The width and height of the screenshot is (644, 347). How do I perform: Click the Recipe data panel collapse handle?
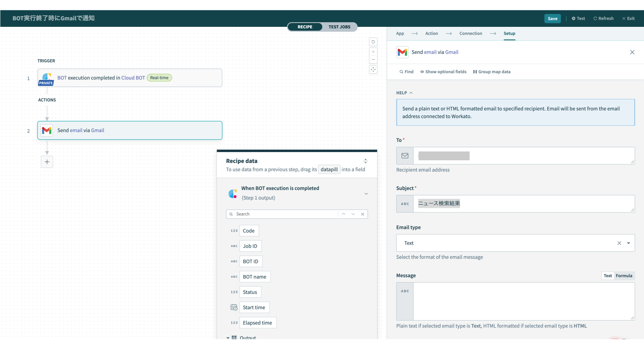point(365,161)
